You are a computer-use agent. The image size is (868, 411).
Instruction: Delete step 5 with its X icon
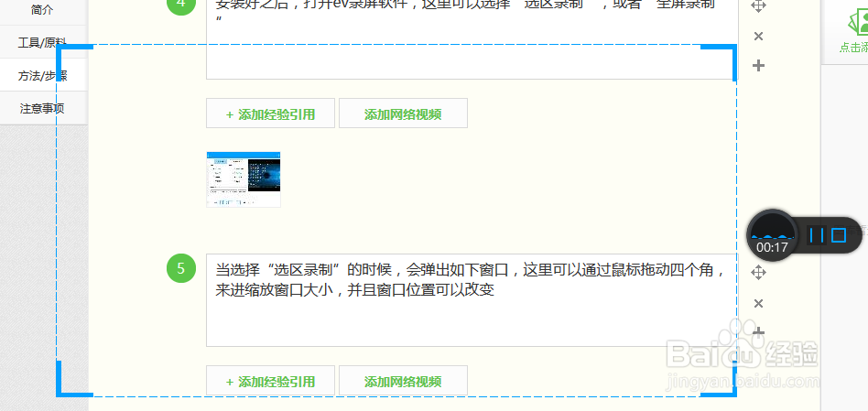(x=759, y=303)
